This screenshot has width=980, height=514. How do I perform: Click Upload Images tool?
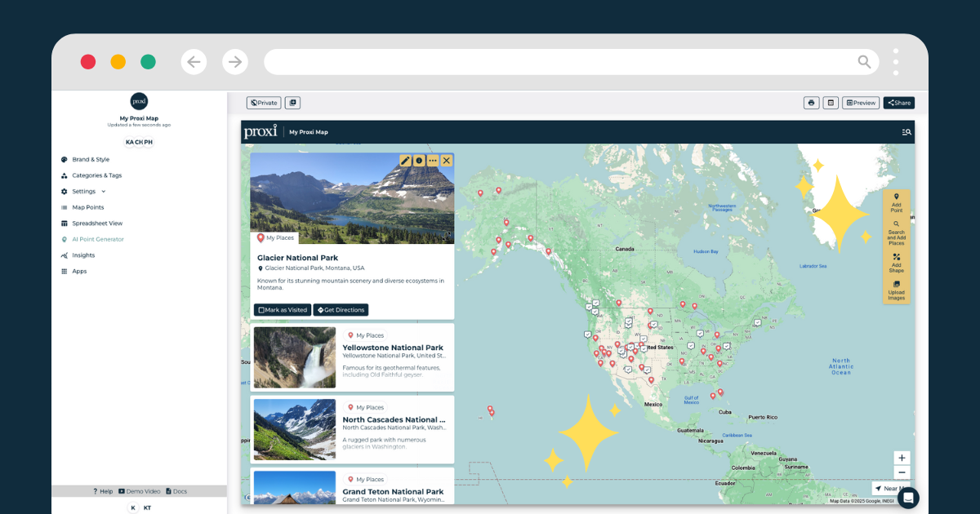897,289
